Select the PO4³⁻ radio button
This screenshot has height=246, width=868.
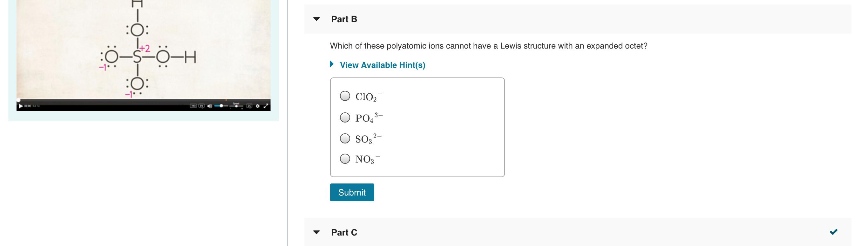346,117
